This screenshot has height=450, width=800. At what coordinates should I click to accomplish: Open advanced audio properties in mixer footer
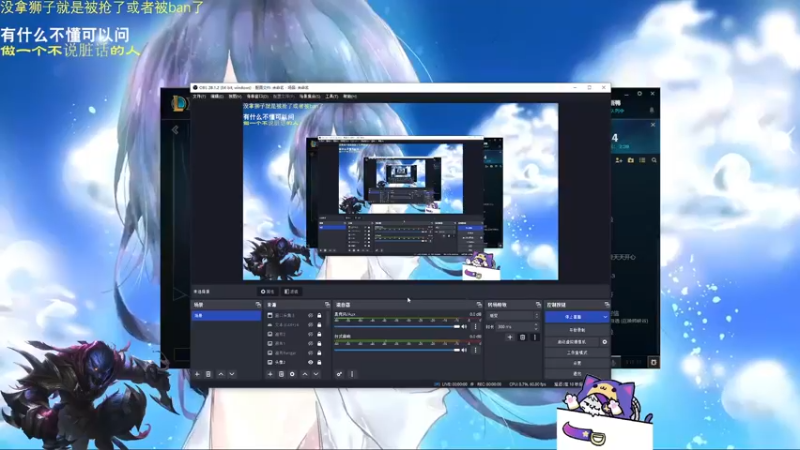pyautogui.click(x=339, y=374)
